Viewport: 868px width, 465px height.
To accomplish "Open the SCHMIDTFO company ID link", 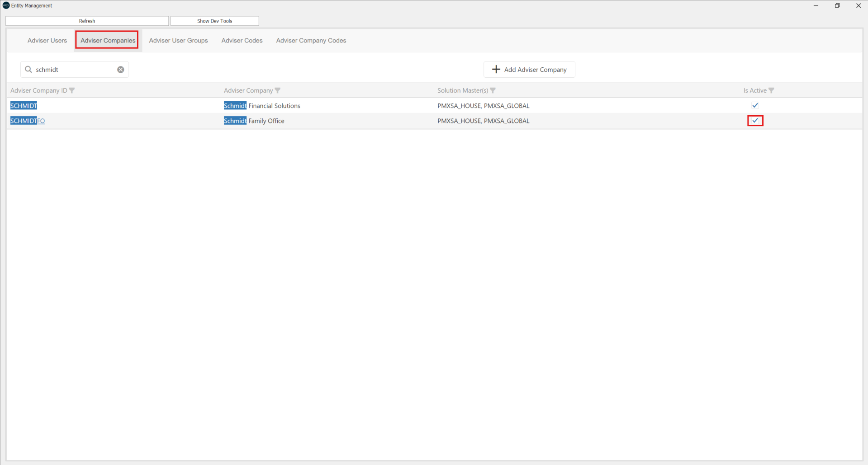I will [28, 121].
